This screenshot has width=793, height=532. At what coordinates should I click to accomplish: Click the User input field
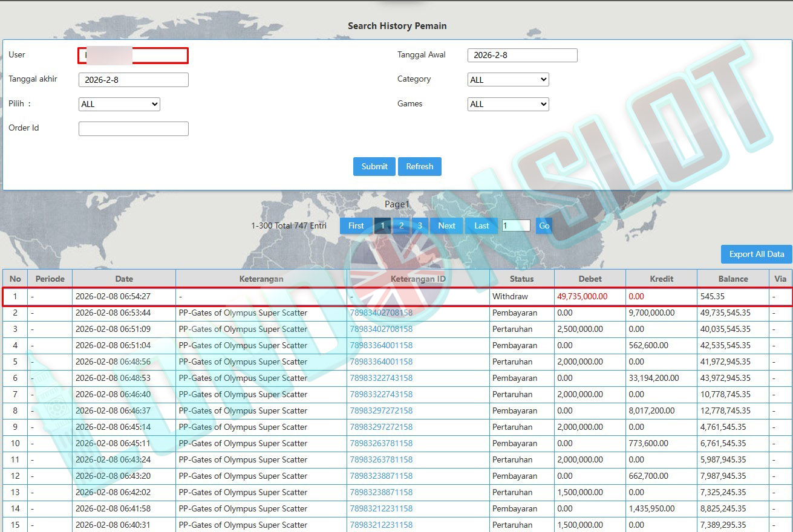pos(133,56)
